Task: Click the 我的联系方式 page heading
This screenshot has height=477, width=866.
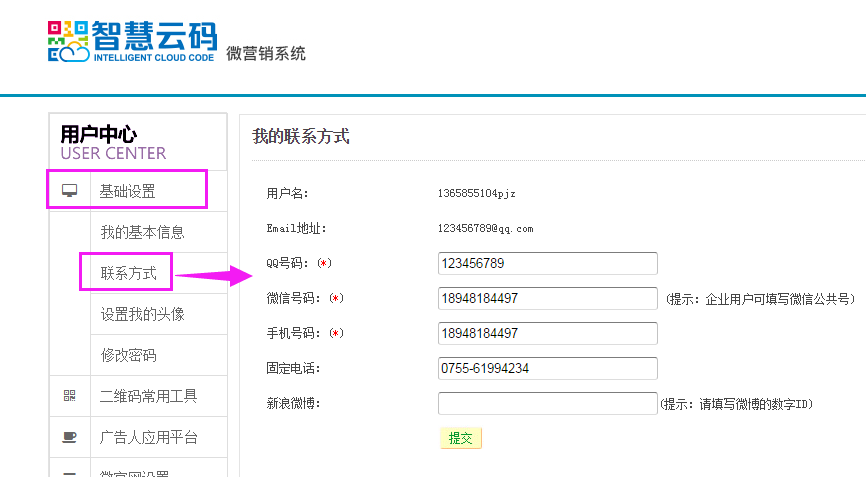Action: point(300,136)
